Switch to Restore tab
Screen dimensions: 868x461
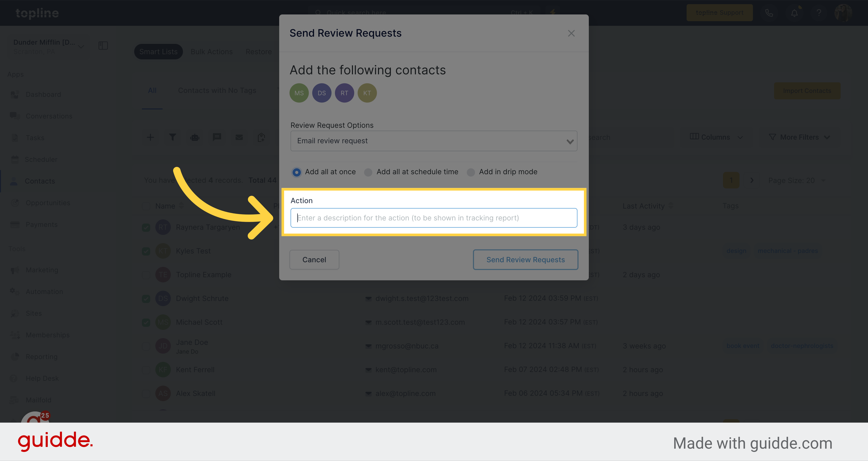[259, 52]
